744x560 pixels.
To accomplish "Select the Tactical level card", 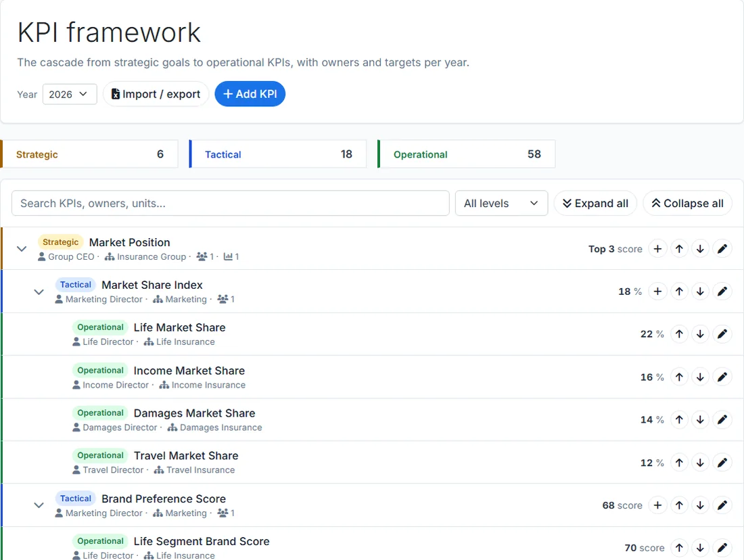I will pos(277,154).
